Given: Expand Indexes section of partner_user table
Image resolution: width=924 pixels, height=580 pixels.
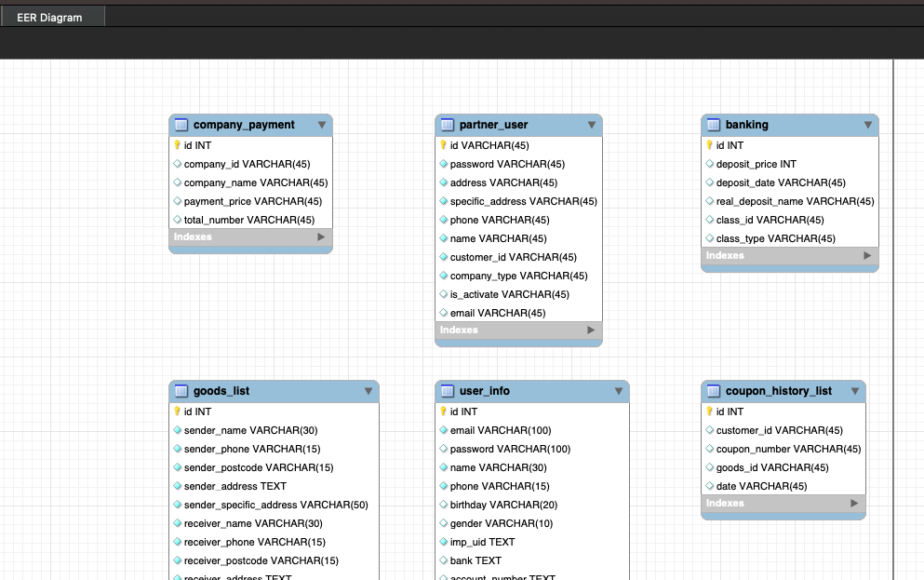Looking at the screenshot, I should 591,330.
